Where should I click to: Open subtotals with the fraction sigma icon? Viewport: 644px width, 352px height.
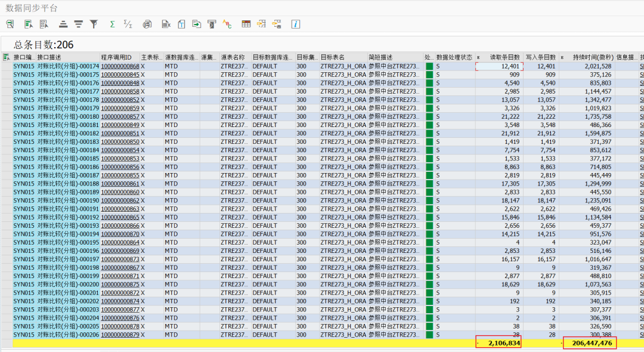[x=128, y=24]
